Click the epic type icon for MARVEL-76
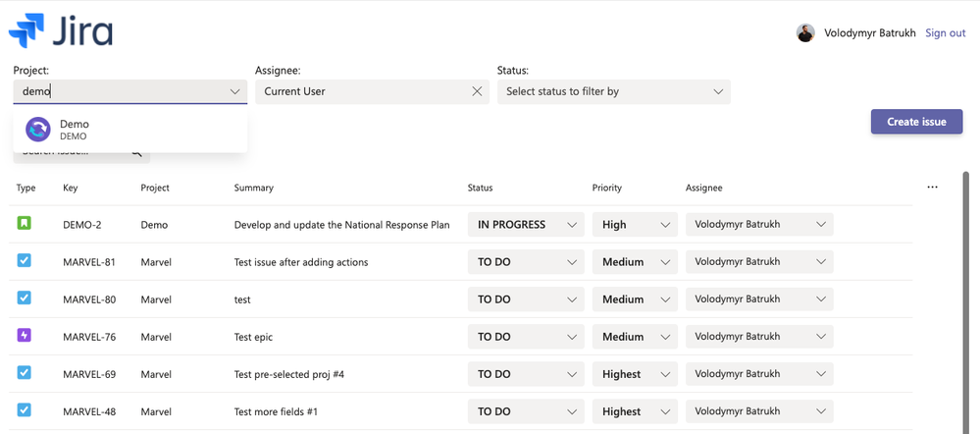 pos(25,336)
